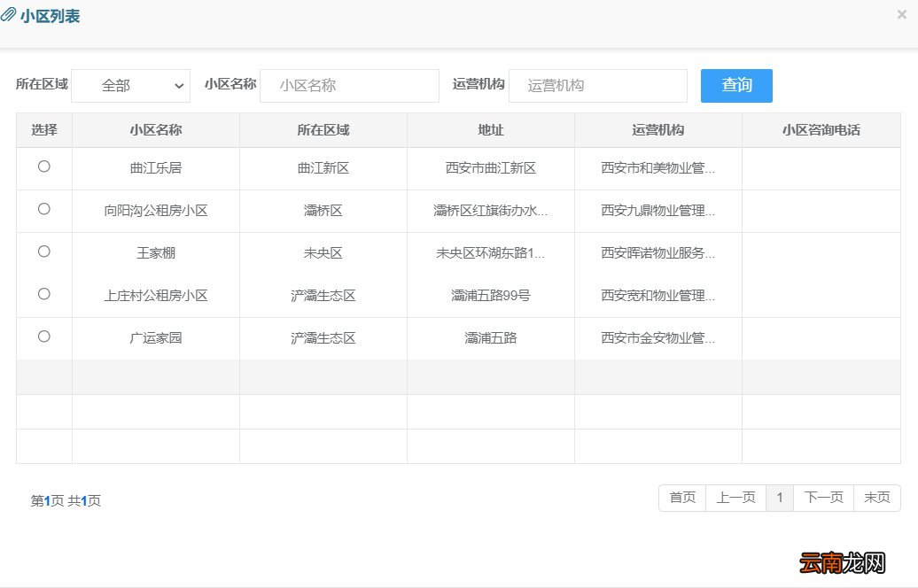Screen dimensions: 918x588
Task: Click the paperclip icon beside 小区列表 title
Action: pyautogui.click(x=9, y=14)
